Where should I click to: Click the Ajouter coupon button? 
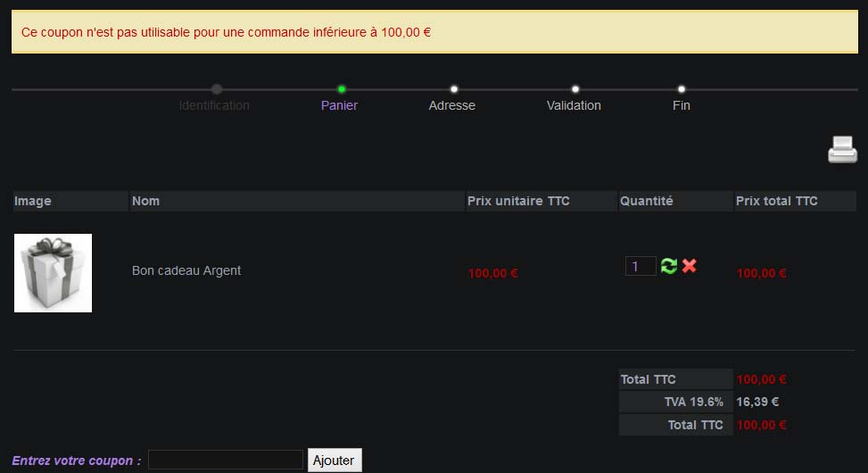335,461
